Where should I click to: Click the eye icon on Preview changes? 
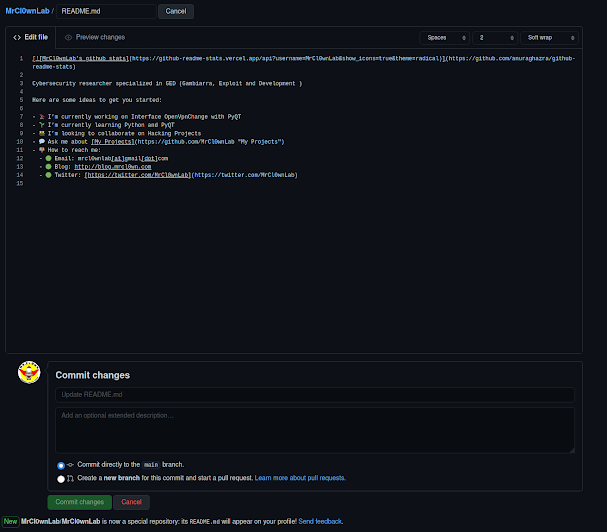(x=69, y=38)
